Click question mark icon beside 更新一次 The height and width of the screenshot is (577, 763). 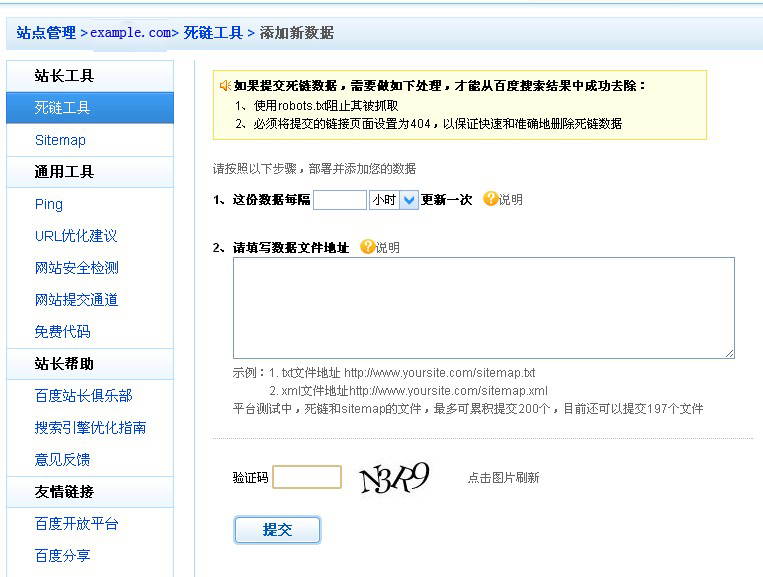tap(490, 198)
